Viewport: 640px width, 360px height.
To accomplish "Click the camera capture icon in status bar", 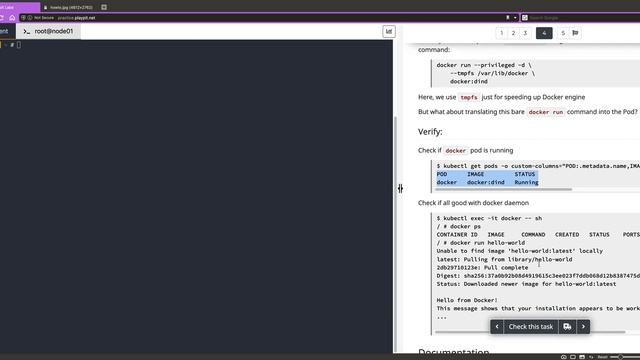I will (564, 357).
